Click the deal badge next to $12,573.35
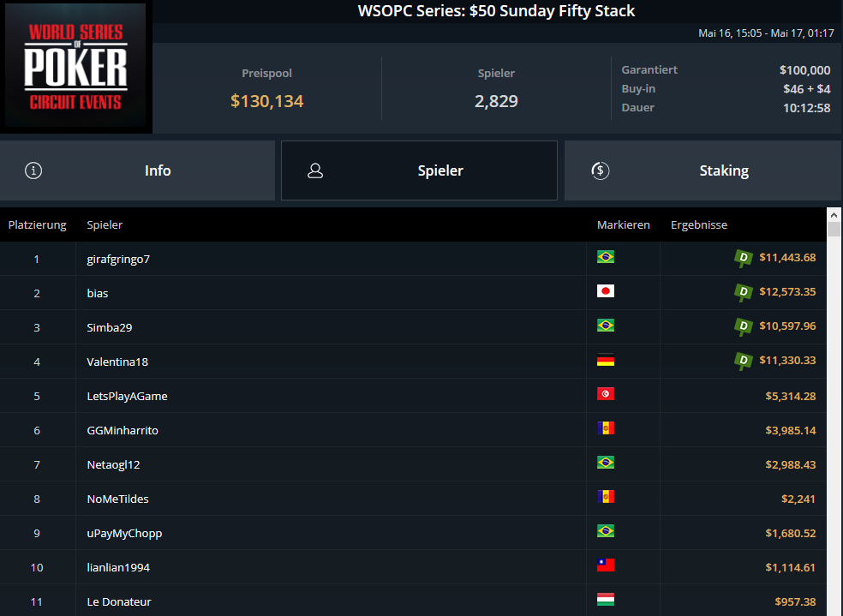843x616 pixels. point(744,293)
